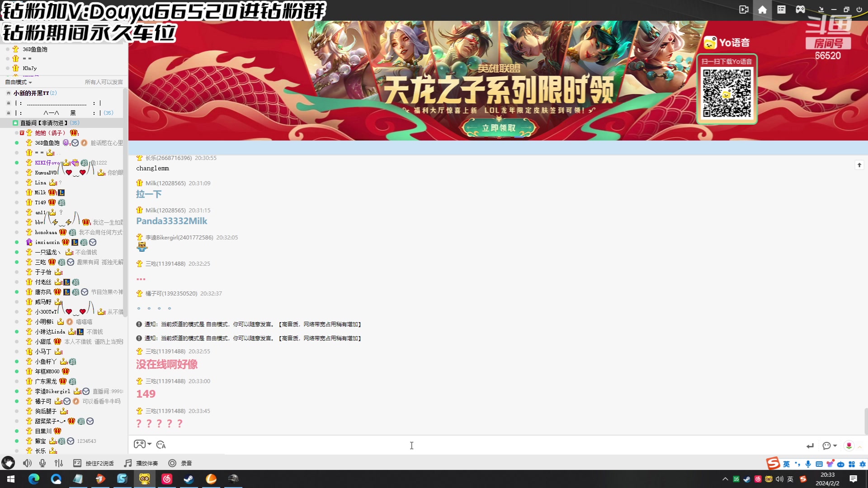The image size is (868, 488).
Task: Open Windows notification center icon
Action: (854, 479)
